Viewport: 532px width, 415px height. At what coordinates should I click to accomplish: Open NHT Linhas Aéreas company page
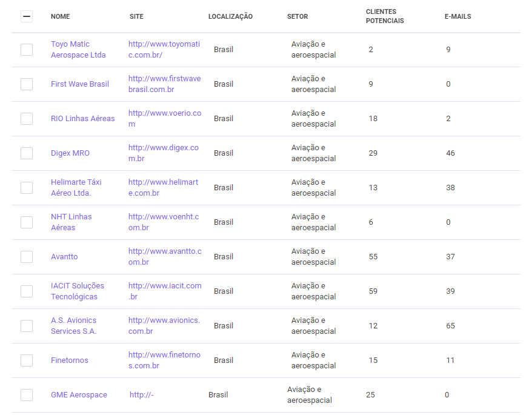71,222
